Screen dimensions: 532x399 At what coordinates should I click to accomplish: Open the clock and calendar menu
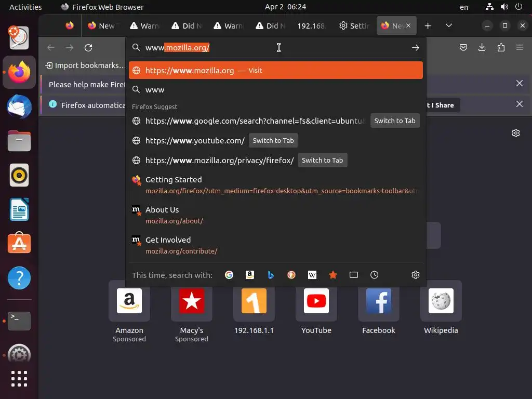coord(285,7)
